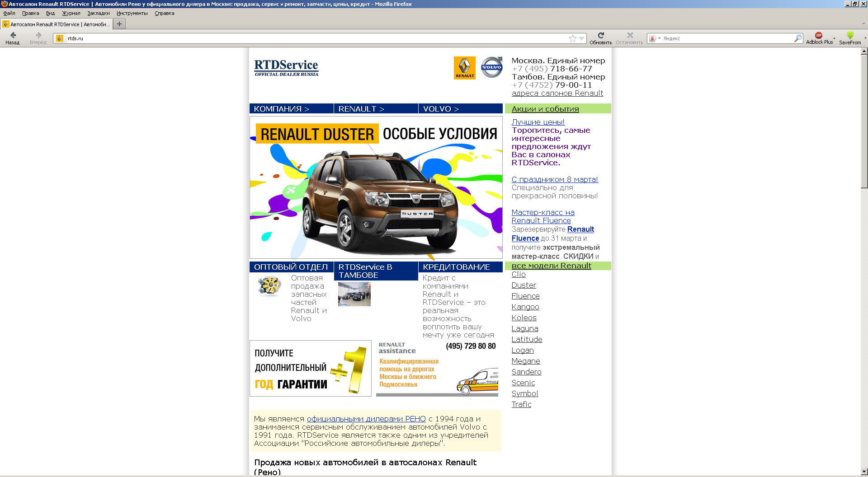Open the Adblock Plus toolbar icon
Viewport: 868px width, 477px height.
[x=819, y=35]
